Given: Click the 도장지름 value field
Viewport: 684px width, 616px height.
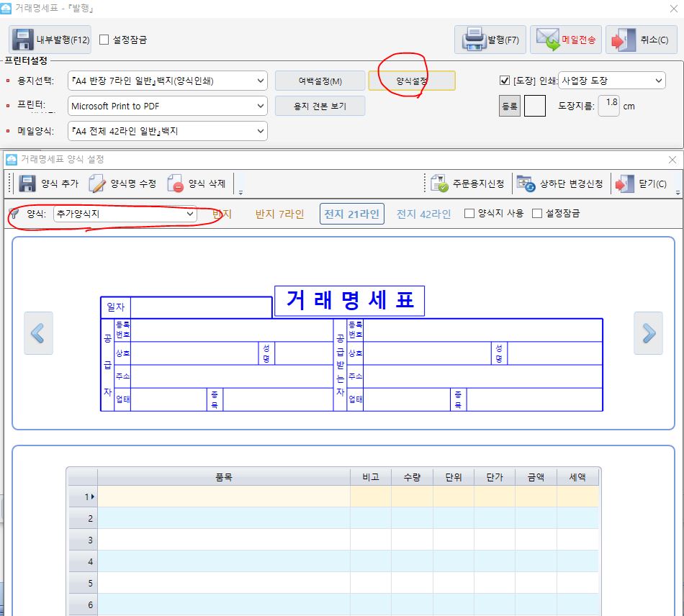Looking at the screenshot, I should [611, 105].
